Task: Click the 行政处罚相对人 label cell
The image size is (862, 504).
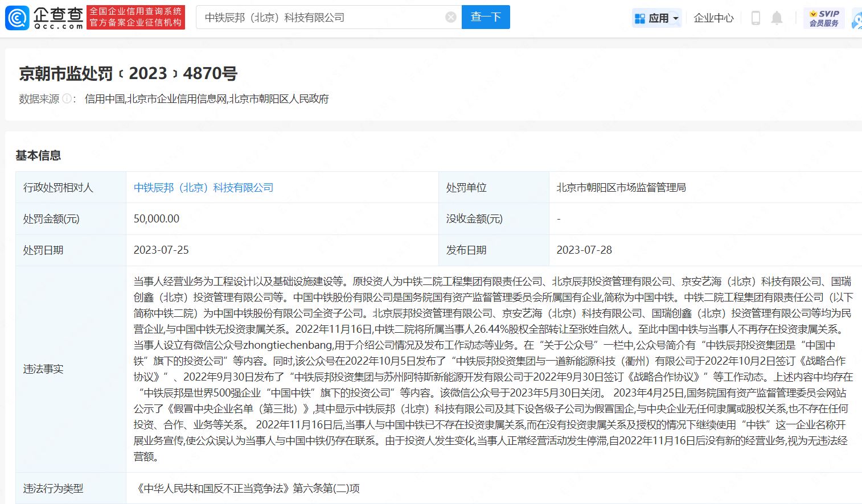Action: pos(71,188)
